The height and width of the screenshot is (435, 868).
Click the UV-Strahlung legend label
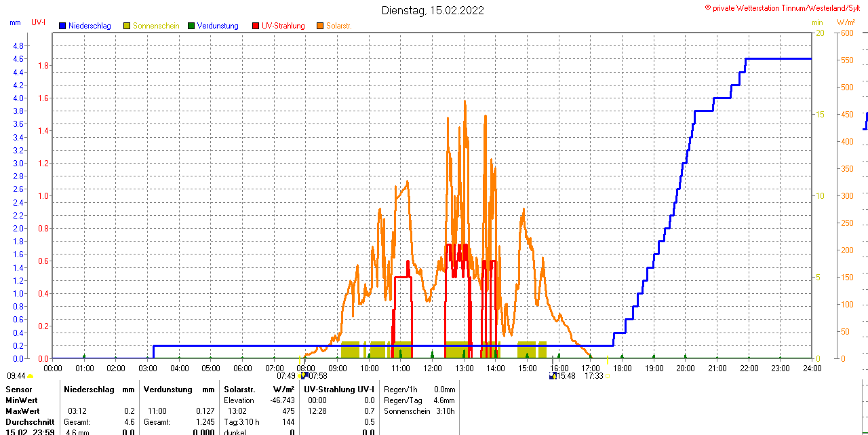283,26
